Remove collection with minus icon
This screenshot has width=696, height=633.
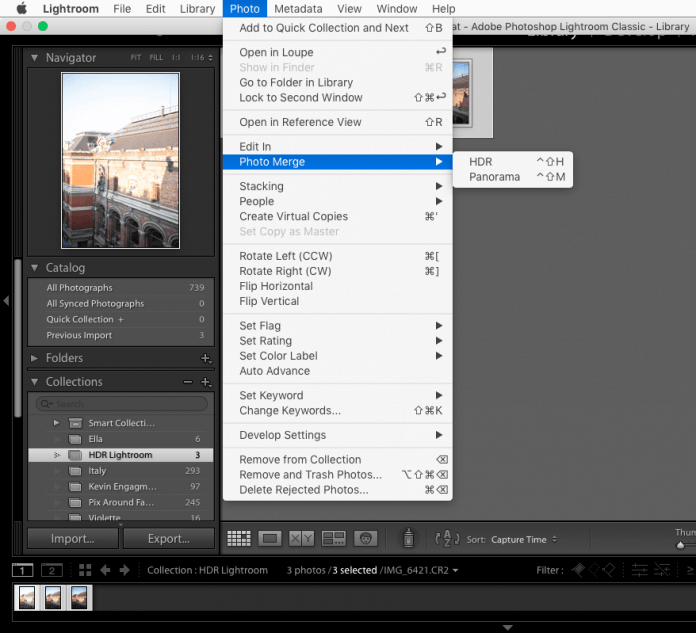pyautogui.click(x=188, y=382)
